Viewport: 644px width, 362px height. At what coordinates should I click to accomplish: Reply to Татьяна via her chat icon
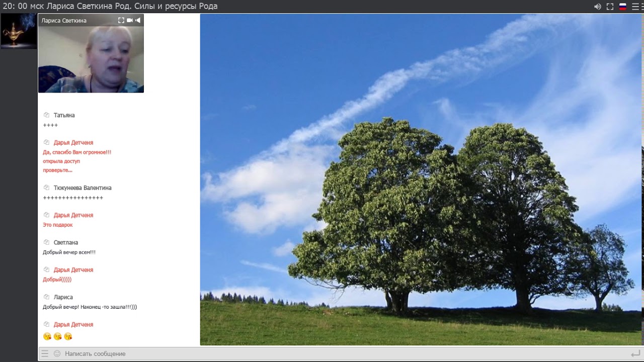[46, 115]
